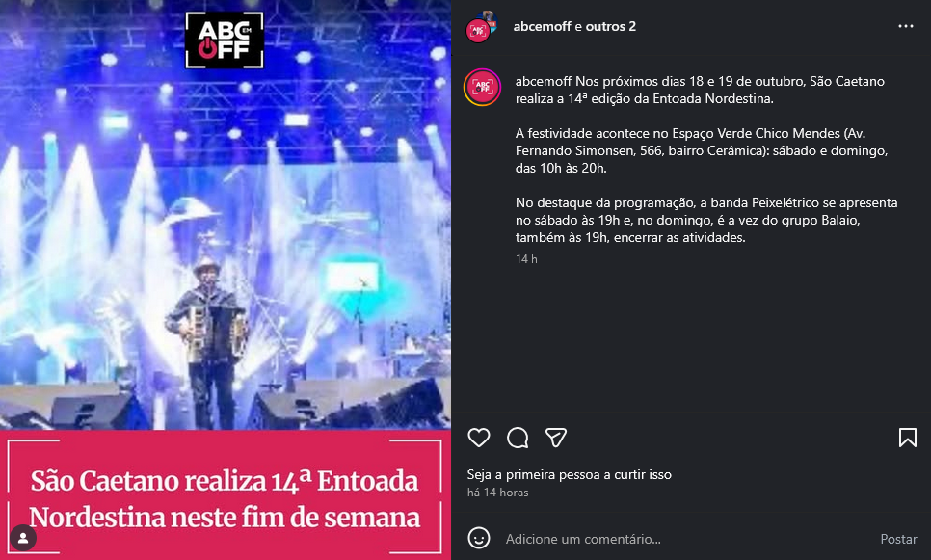Open the accordion player stage photo
This screenshot has height=560, width=931.
pyautogui.click(x=225, y=237)
